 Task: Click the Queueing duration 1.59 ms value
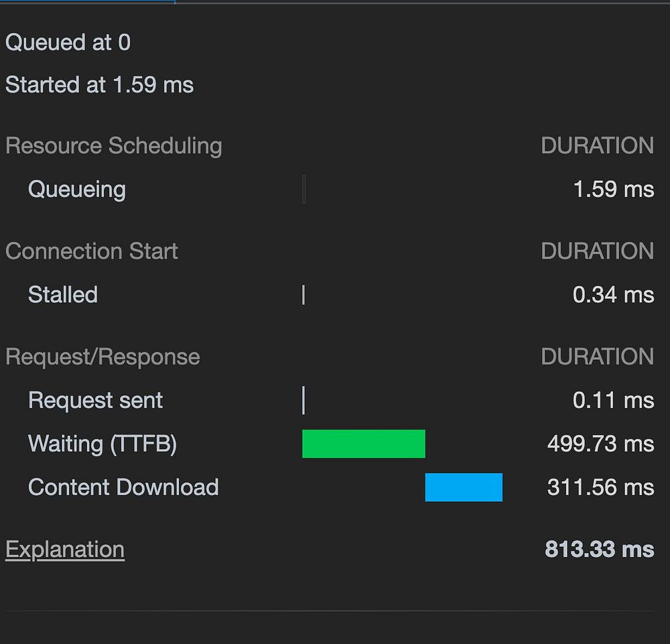(x=613, y=190)
